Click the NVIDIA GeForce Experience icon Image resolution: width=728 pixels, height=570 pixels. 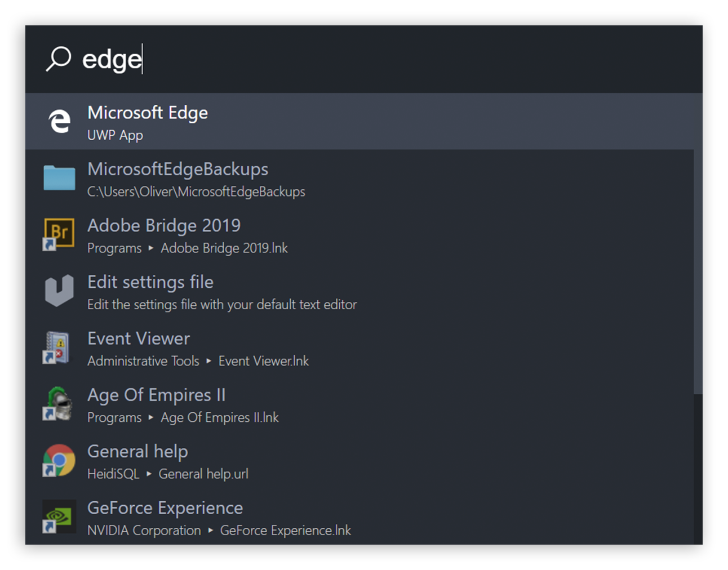point(59,516)
